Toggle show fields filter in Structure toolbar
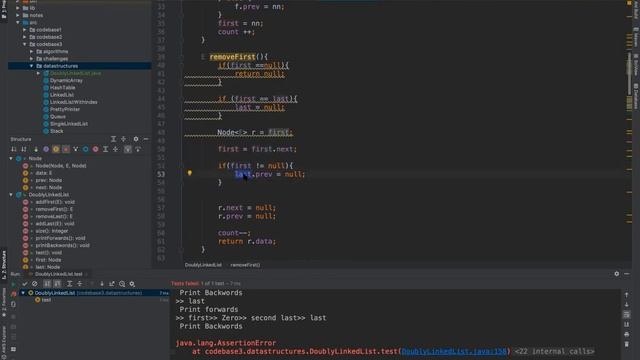The image size is (640, 360). [x=56, y=149]
